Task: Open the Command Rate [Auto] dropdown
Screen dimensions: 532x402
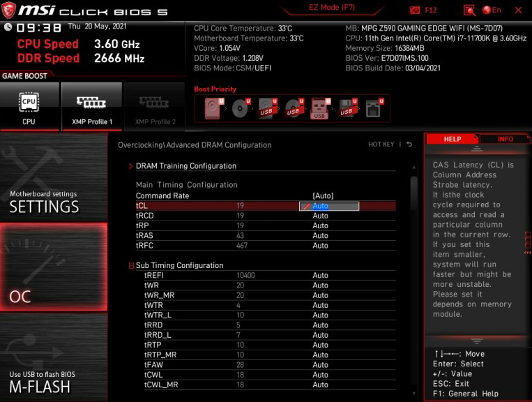Action: tap(323, 196)
